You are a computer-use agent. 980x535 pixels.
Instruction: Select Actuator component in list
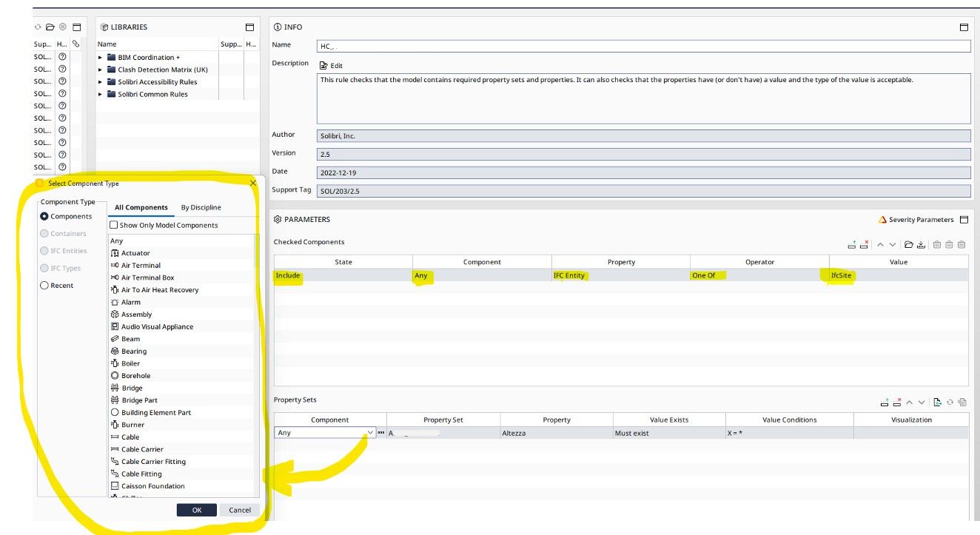point(135,253)
